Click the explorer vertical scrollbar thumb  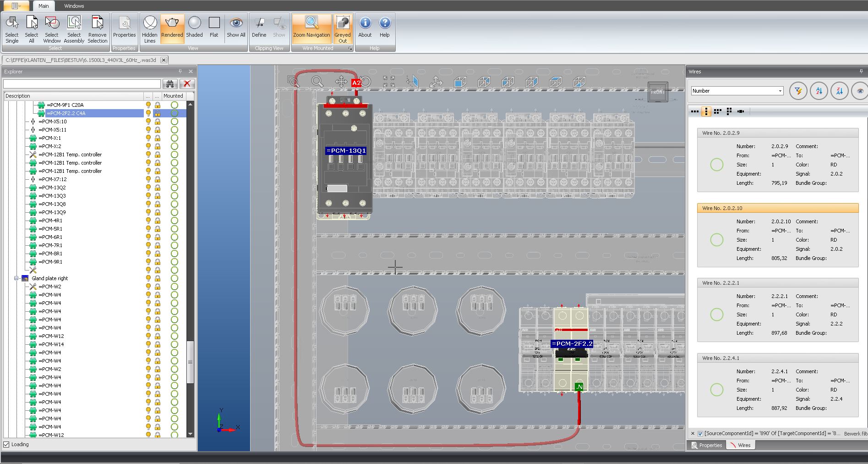point(191,362)
